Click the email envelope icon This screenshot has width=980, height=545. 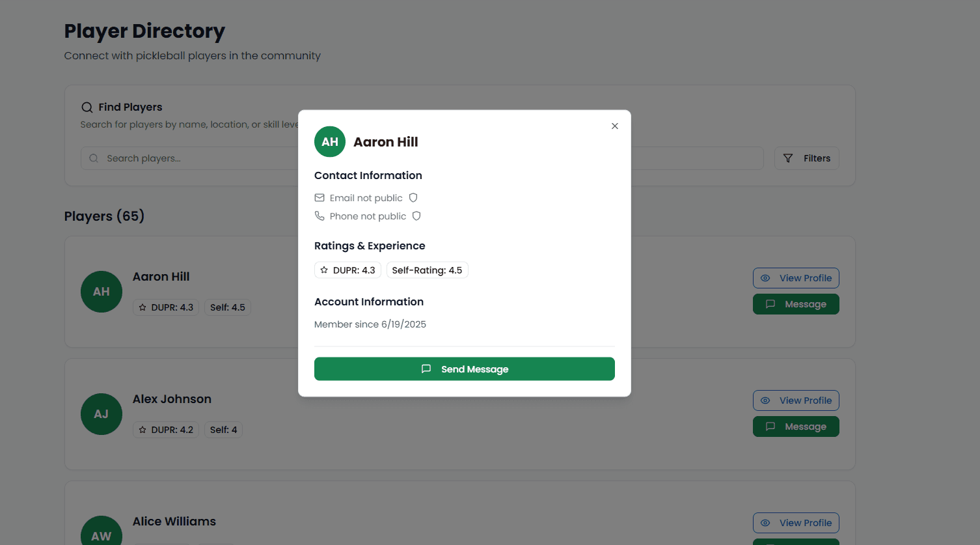pyautogui.click(x=320, y=198)
